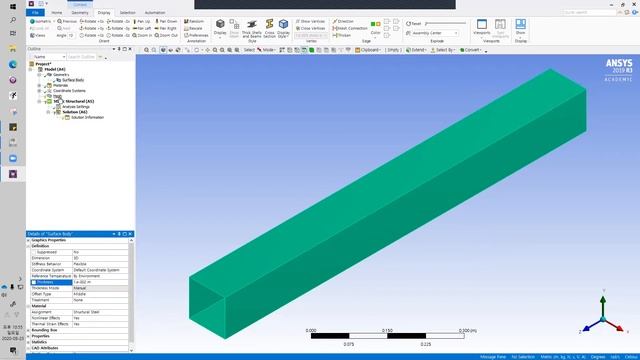Screen dimensions: 640x360
Task: Open the File tab
Action: [35, 13]
